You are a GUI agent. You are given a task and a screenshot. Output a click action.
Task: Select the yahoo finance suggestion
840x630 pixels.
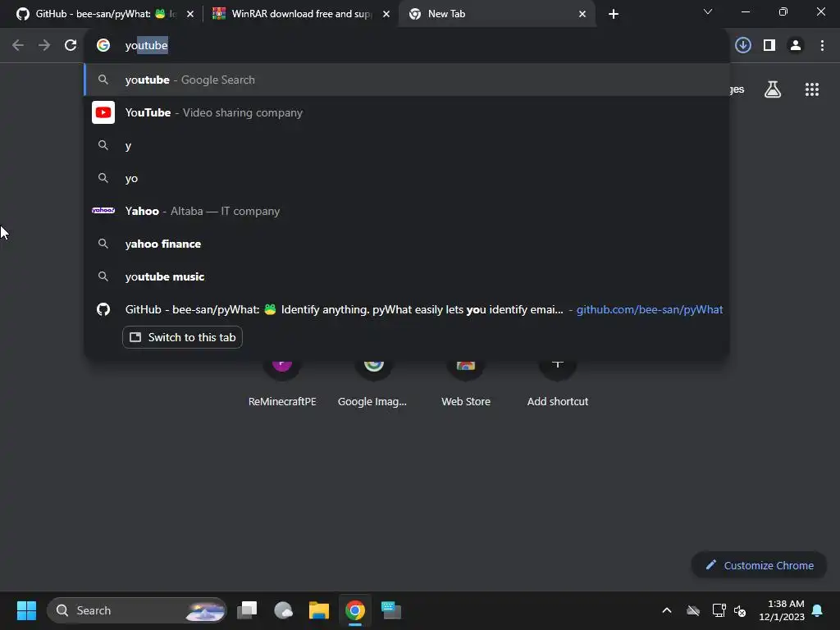(407, 244)
